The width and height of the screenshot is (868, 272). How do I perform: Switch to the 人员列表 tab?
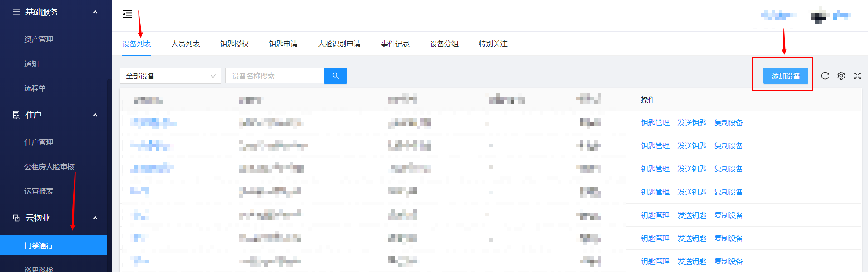(185, 44)
